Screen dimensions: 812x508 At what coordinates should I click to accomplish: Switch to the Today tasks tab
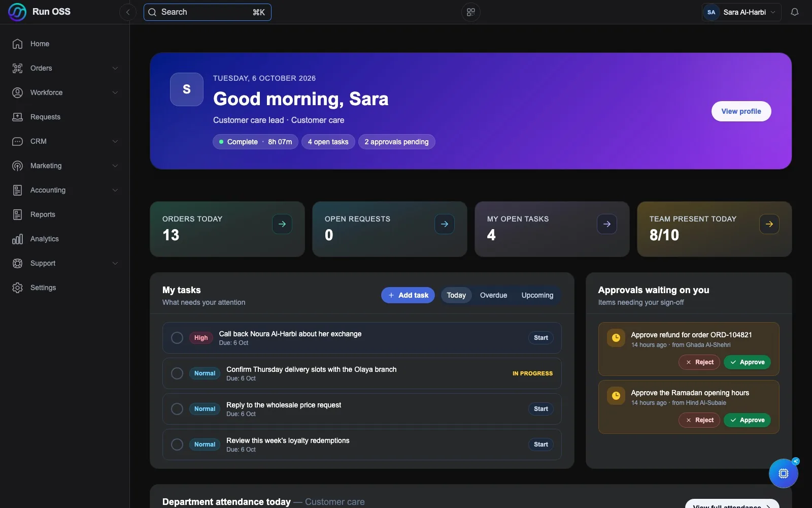[x=456, y=295]
